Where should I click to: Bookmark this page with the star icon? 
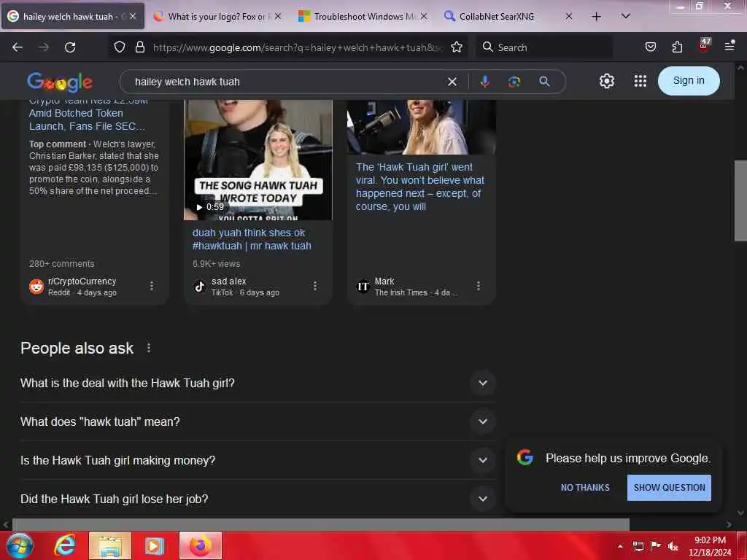pyautogui.click(x=457, y=47)
